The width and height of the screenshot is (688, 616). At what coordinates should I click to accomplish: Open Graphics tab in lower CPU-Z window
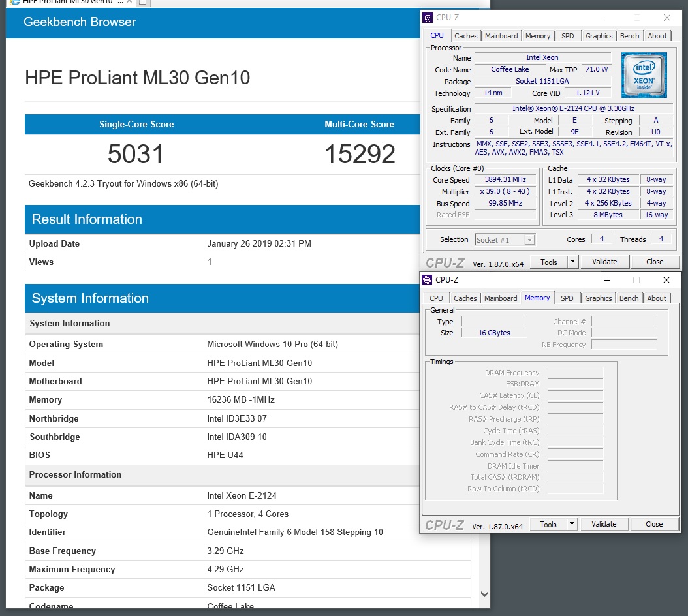pos(598,298)
